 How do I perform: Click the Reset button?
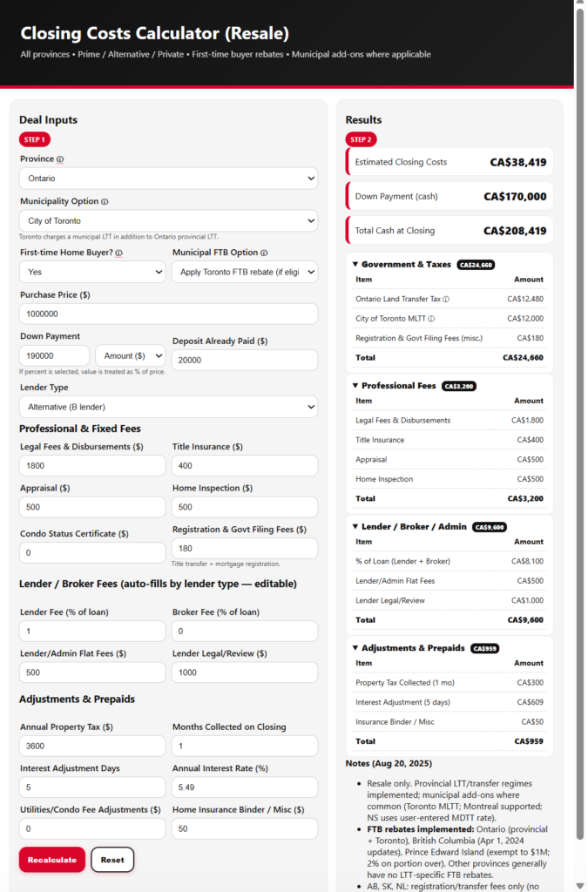112,860
